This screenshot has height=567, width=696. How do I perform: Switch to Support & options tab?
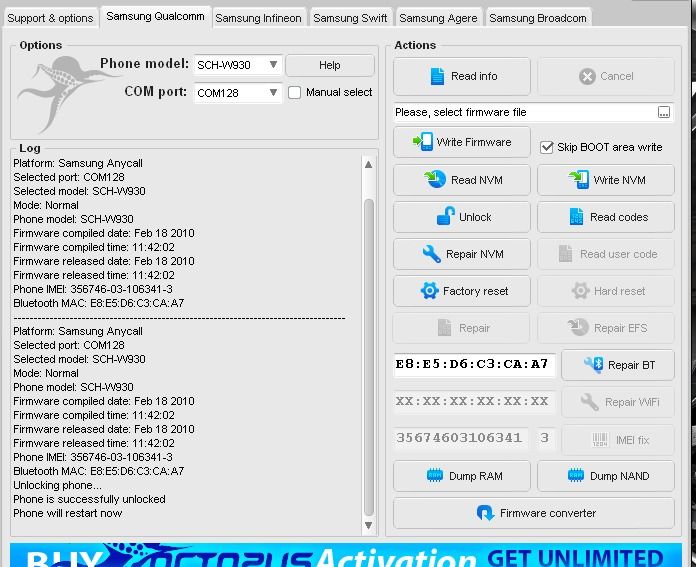click(x=50, y=18)
